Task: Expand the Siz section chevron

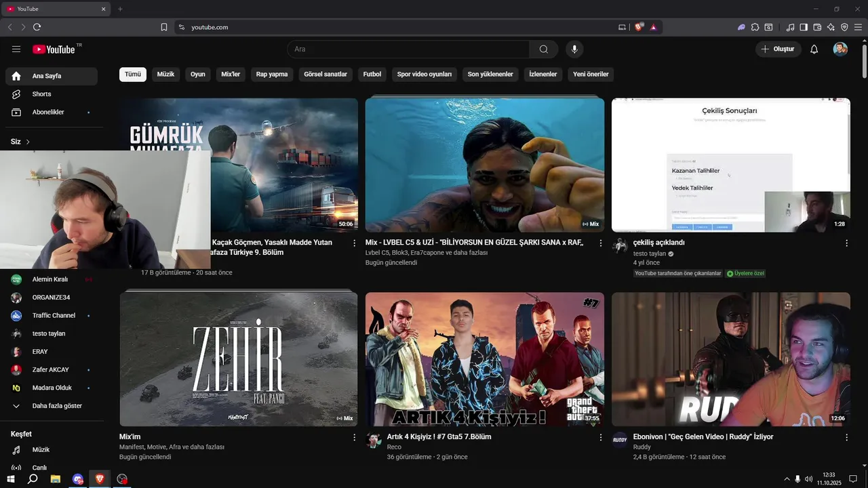Action: coord(28,142)
